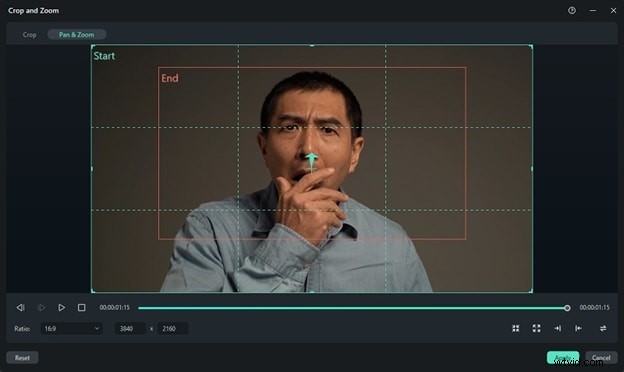Select the Start frame label

coord(104,56)
